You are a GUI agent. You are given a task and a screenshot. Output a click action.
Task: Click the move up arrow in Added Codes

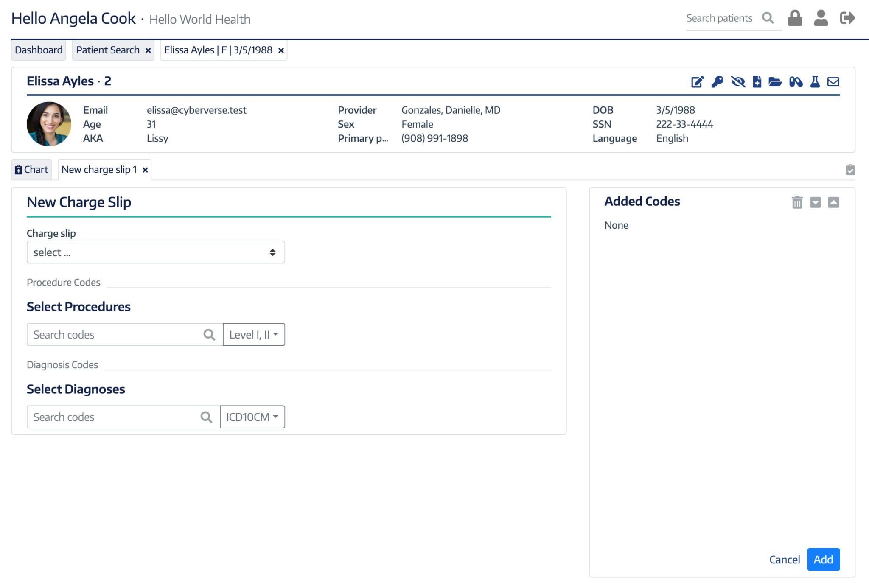pos(834,202)
